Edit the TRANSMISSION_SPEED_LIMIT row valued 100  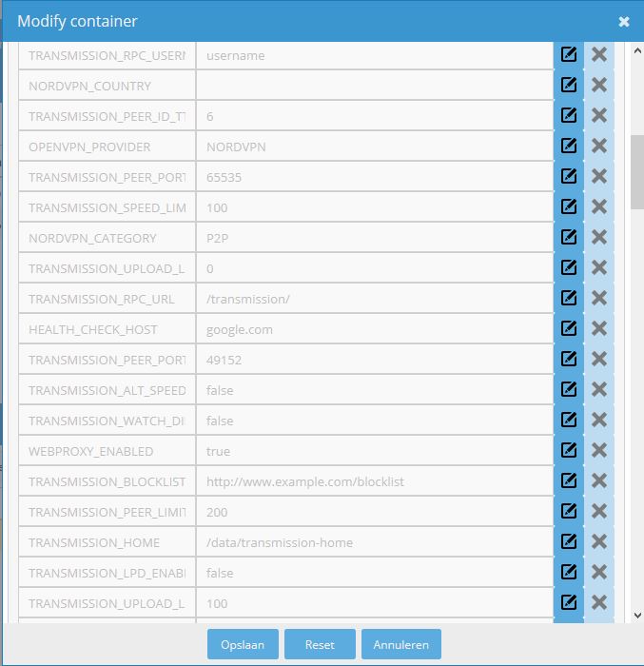coord(569,206)
